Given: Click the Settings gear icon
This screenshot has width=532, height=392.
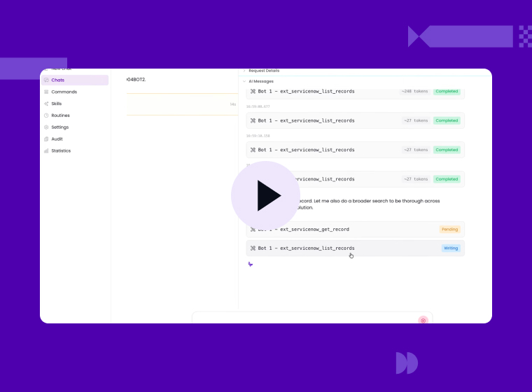Looking at the screenshot, I should [46, 127].
